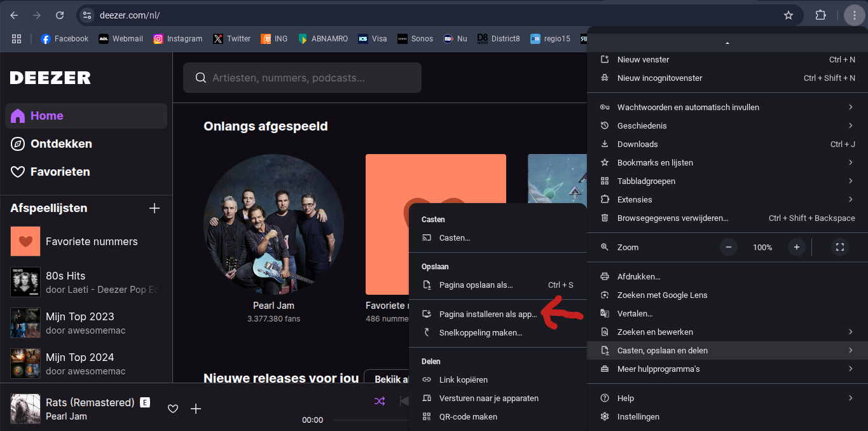Choose QR-code maken
The image size is (868, 431).
497,417
